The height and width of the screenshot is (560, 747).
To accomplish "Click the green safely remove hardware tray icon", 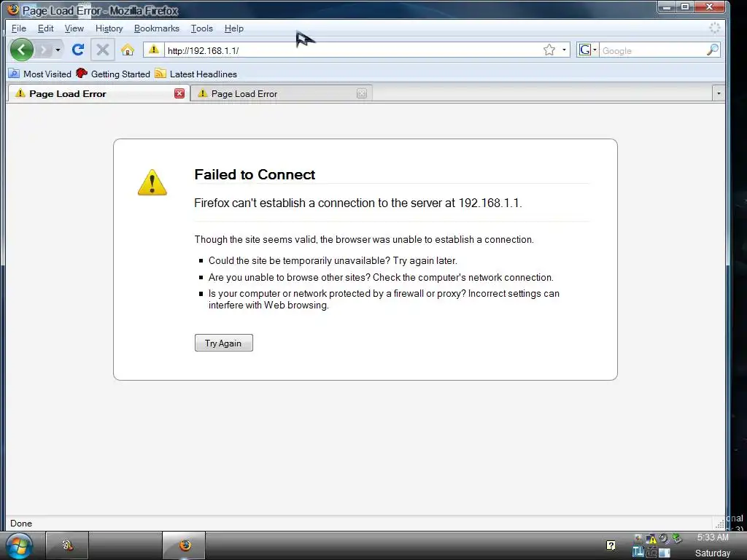I will click(x=676, y=539).
